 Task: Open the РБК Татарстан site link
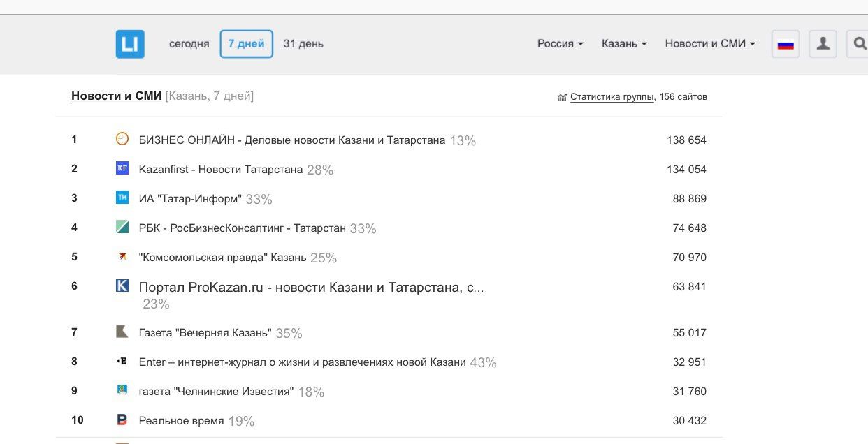point(243,228)
